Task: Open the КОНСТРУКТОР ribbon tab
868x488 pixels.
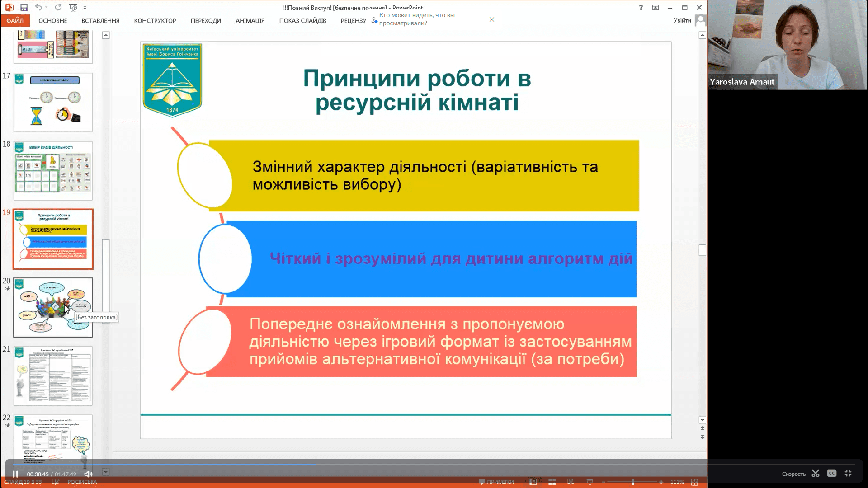Action: tap(155, 20)
